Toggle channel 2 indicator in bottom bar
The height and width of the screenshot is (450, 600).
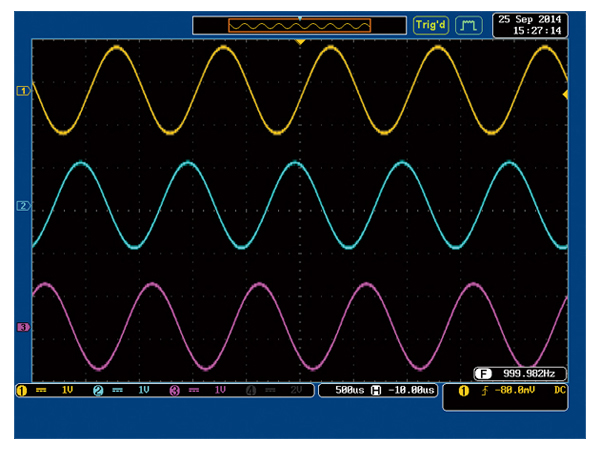98,390
